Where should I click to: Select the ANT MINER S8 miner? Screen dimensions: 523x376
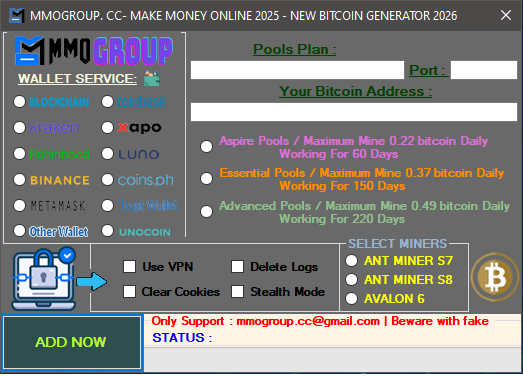[352, 280]
